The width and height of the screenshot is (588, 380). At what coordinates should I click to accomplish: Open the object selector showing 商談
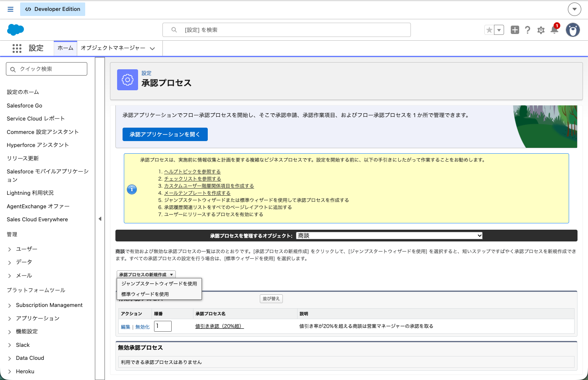coord(389,236)
